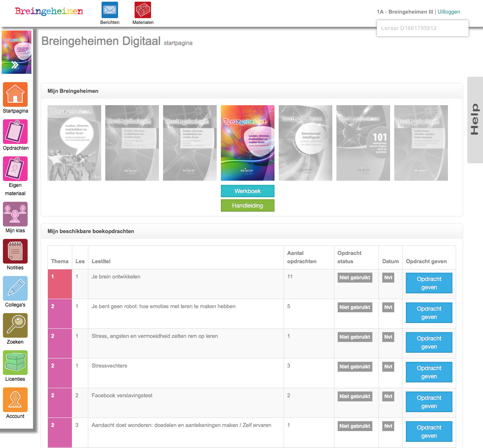Give assignment for Je bent geen robot lesson
Image resolution: width=483 pixels, height=448 pixels.
429,313
